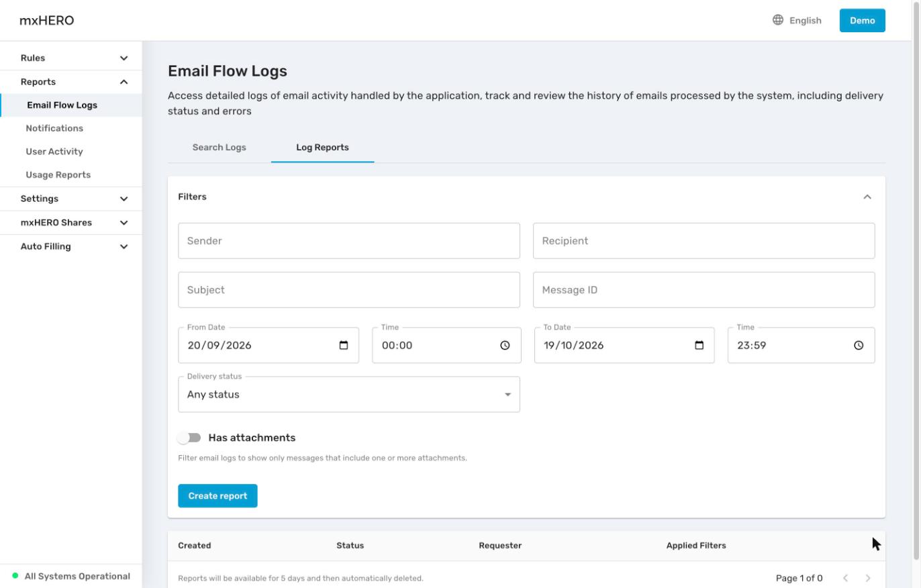Click the 'Page 1 of 0' text

coord(799,578)
